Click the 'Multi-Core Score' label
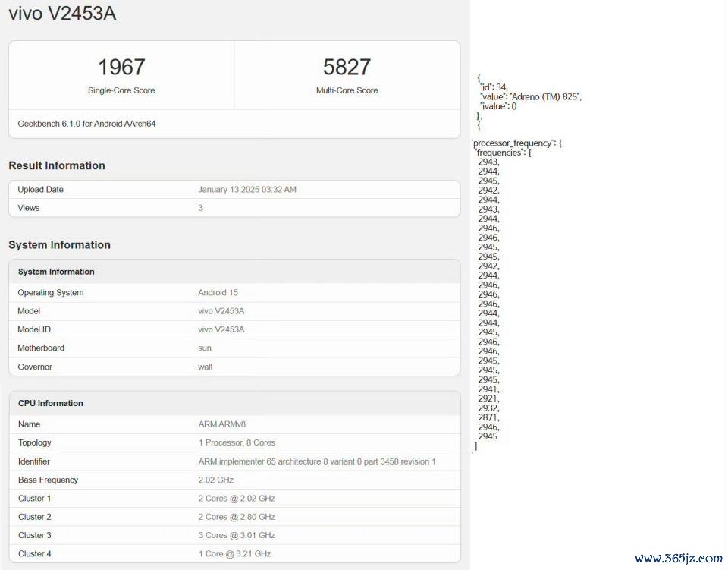 347,90
